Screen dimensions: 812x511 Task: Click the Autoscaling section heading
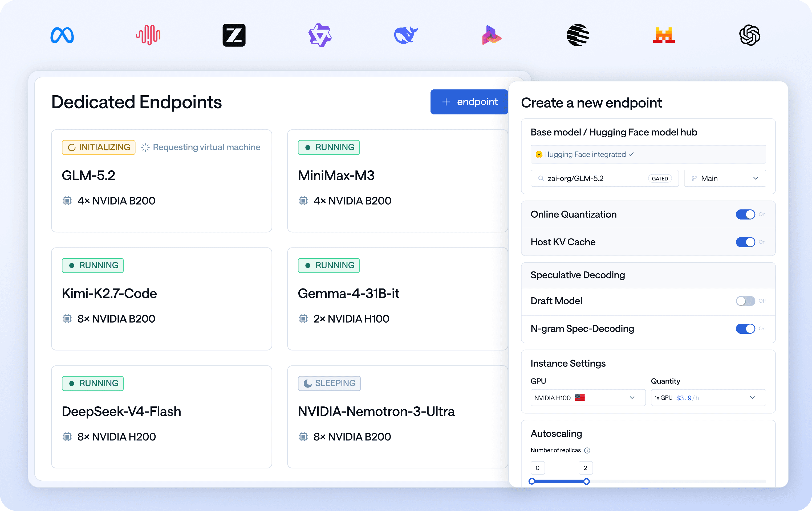point(556,434)
